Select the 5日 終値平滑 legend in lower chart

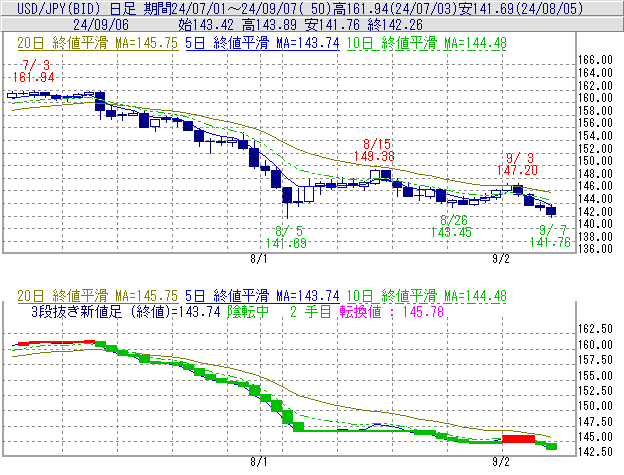(x=262, y=296)
